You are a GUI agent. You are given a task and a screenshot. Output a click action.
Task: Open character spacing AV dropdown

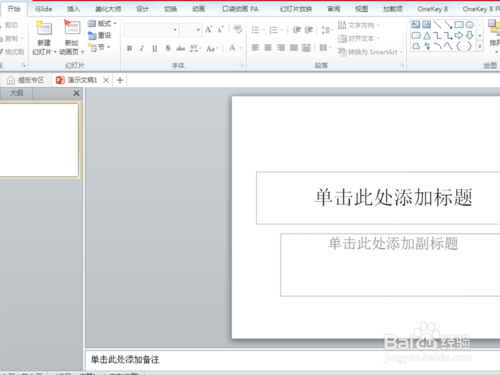point(195,48)
